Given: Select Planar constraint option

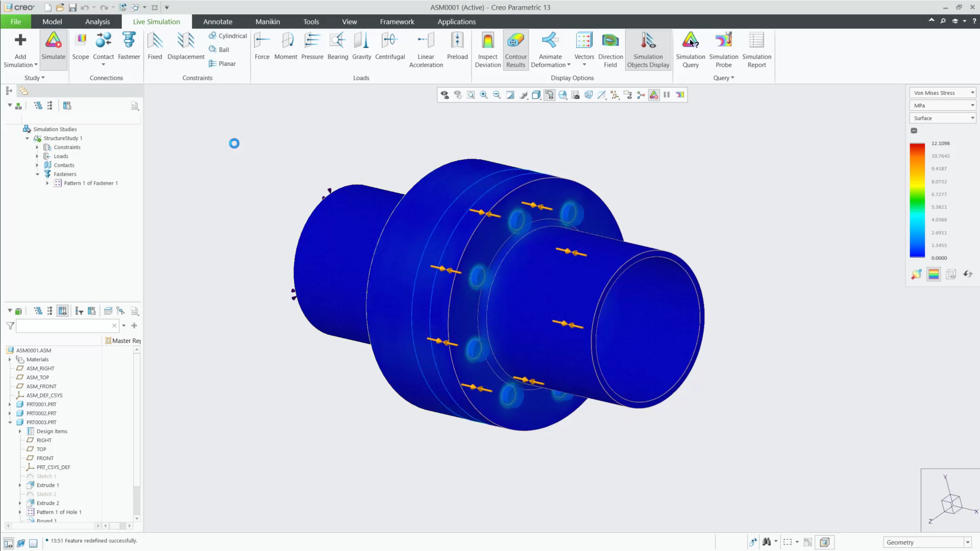Looking at the screenshot, I should (222, 64).
